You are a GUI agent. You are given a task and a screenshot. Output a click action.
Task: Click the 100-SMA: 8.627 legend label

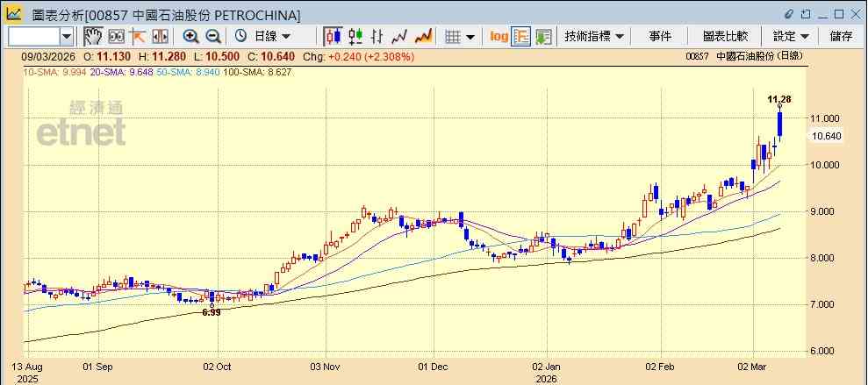click(257, 72)
